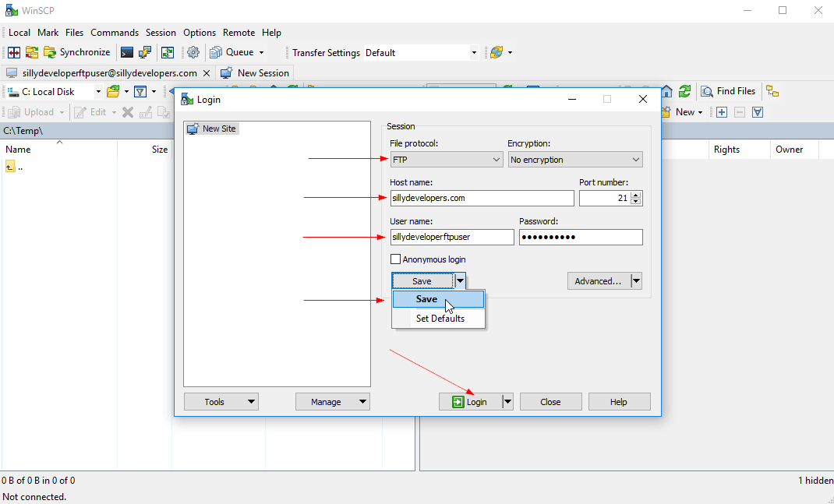Open the Files menu
This screenshot has height=504, width=834.
point(75,33)
